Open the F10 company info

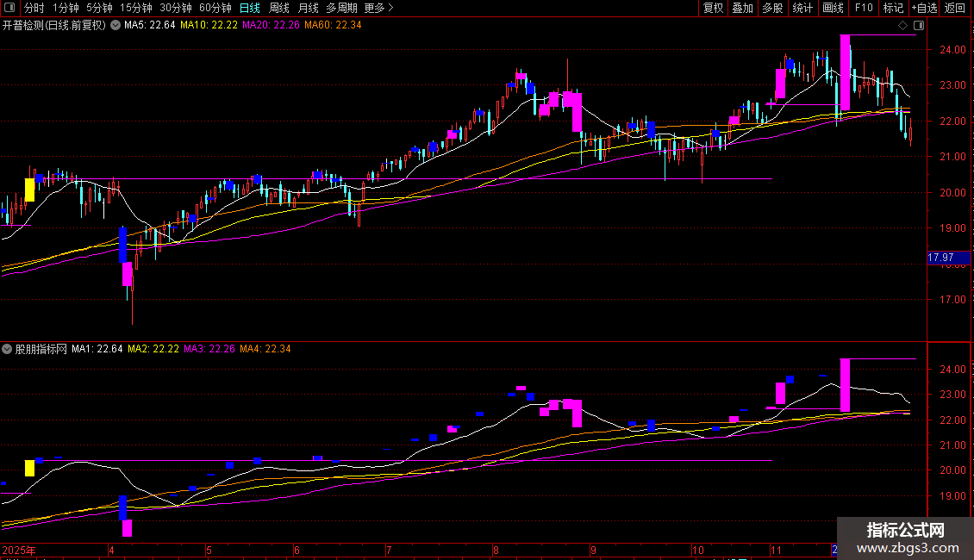pyautogui.click(x=864, y=8)
